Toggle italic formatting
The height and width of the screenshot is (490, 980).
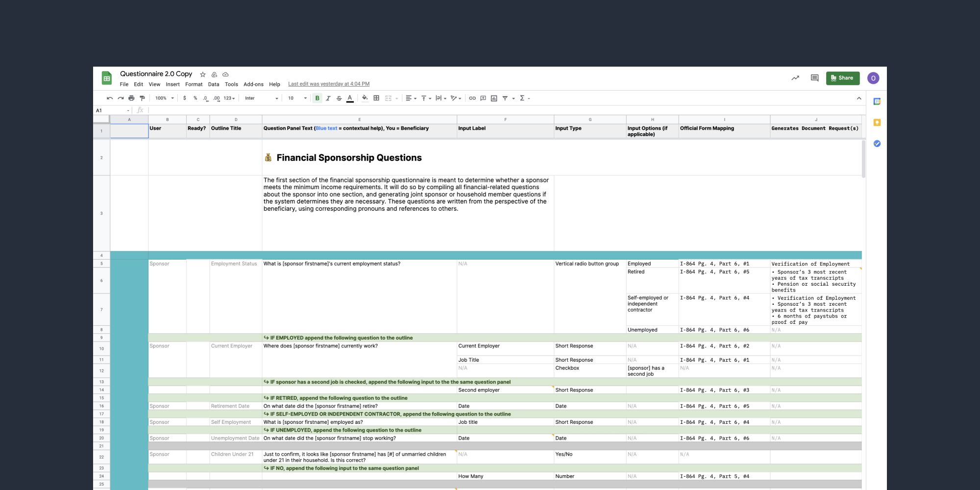coord(328,98)
